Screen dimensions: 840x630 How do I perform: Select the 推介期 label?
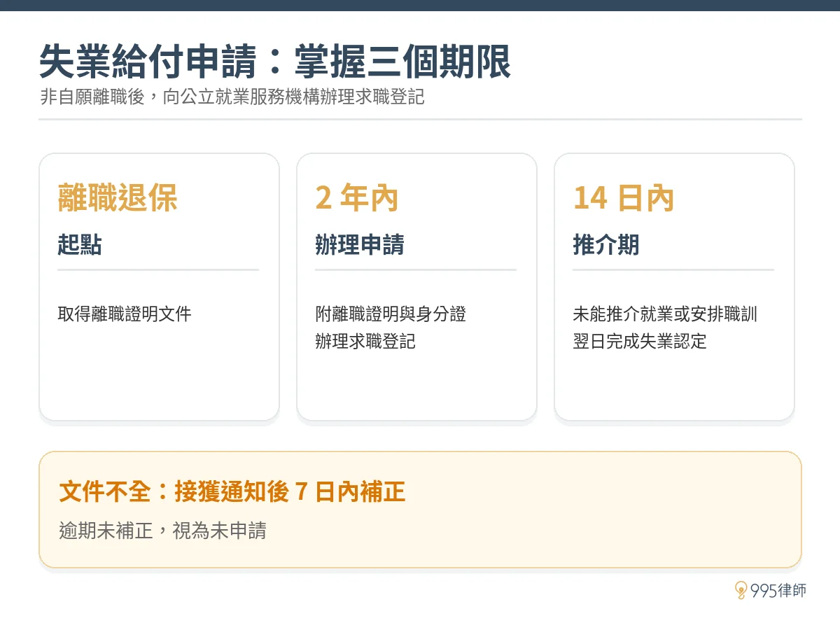point(606,245)
